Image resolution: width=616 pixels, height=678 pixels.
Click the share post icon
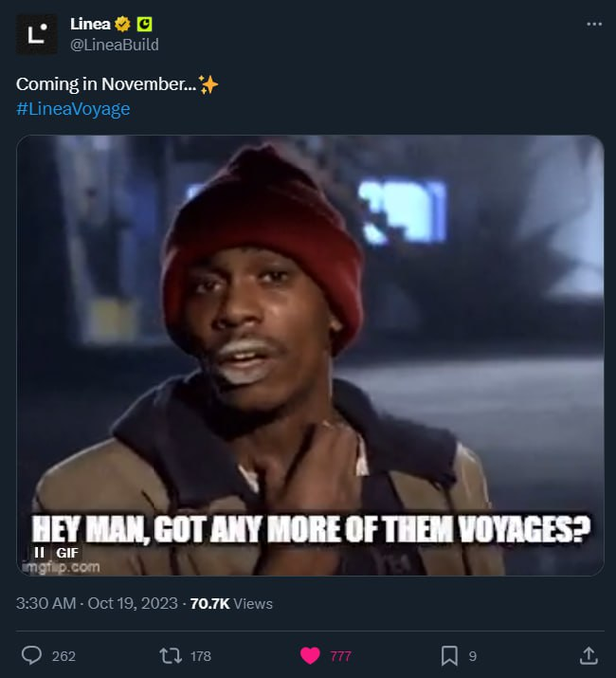(588, 655)
